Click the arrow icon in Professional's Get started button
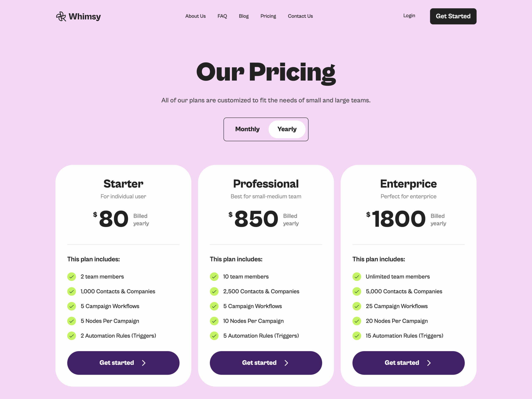This screenshot has width=532, height=399. click(x=286, y=363)
